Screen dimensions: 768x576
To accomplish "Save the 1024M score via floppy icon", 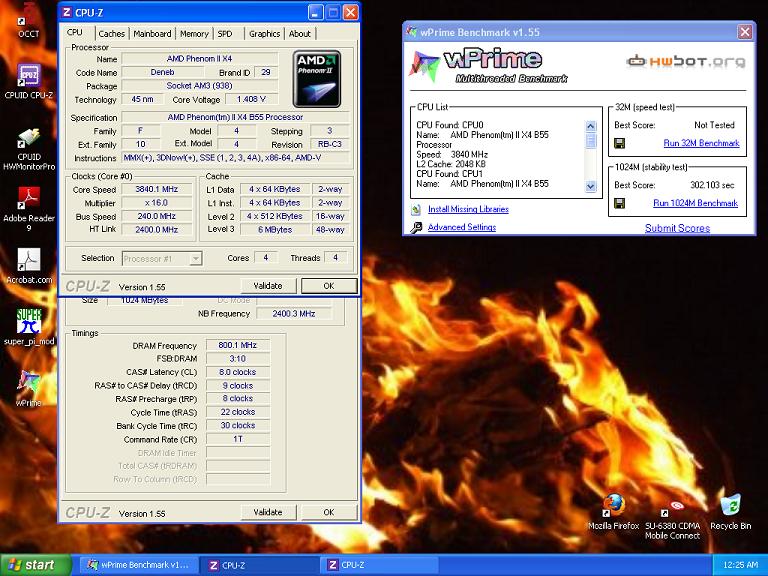I will pos(620,203).
